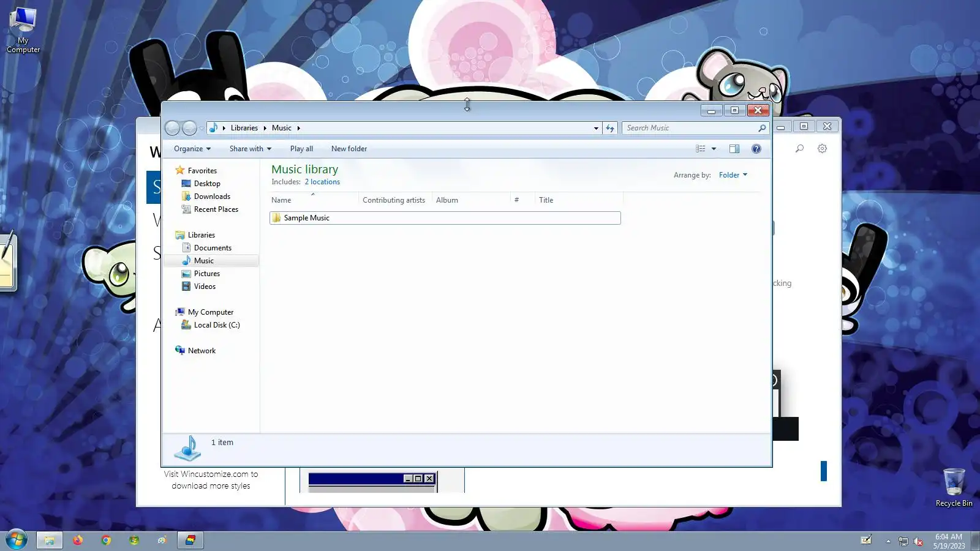Go forward using the Explorer forward arrow
Image resolution: width=980 pixels, height=551 pixels.
click(x=189, y=128)
